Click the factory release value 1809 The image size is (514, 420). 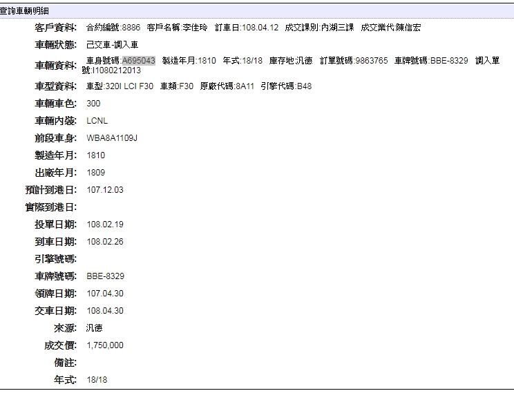coord(96,173)
